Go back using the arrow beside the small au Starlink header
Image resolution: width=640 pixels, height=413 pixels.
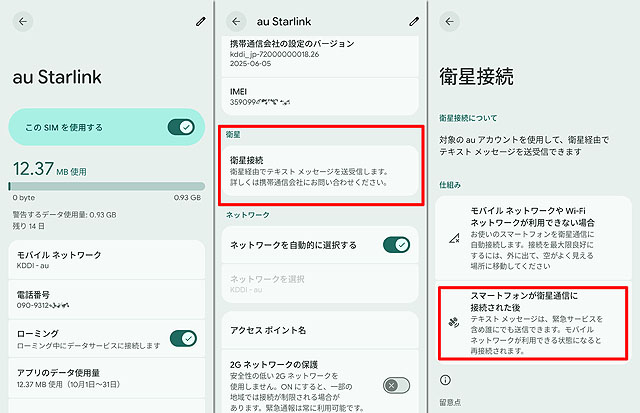coord(236,20)
